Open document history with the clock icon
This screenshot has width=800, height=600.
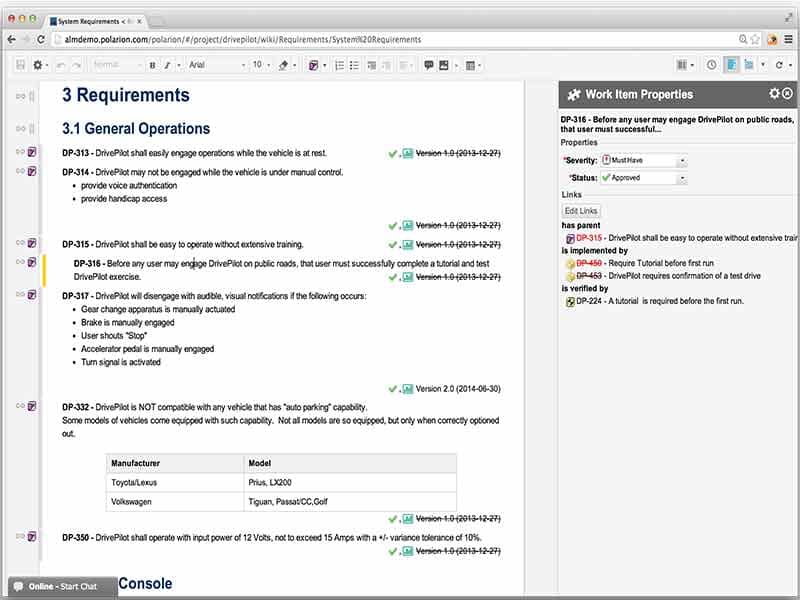pyautogui.click(x=711, y=65)
